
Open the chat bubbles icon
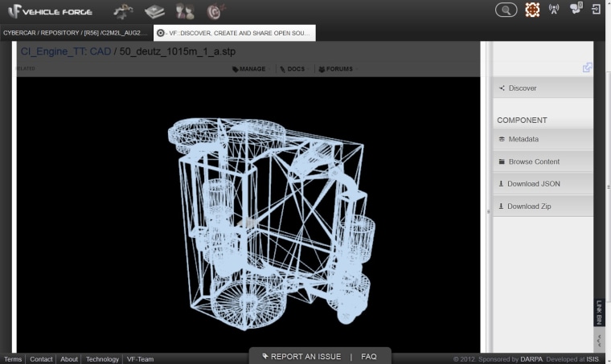point(576,9)
